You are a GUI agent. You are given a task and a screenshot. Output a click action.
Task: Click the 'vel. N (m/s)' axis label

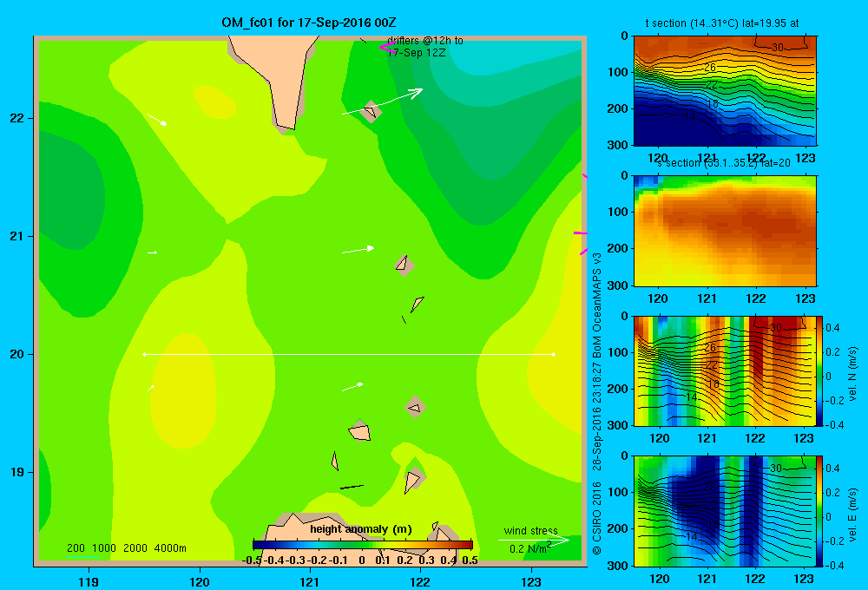click(x=852, y=374)
